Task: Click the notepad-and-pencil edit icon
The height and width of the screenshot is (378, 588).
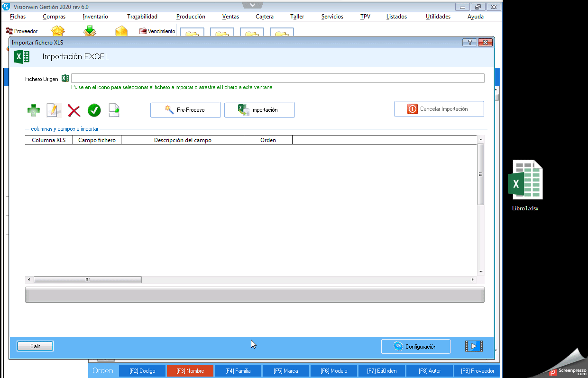Action: (x=54, y=110)
